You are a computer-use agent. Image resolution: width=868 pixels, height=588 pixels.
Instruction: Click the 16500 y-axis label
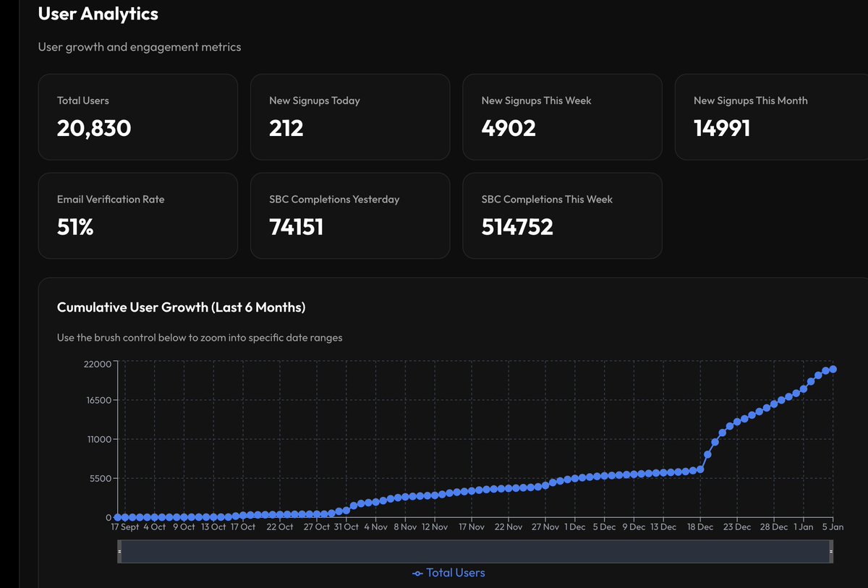point(98,401)
